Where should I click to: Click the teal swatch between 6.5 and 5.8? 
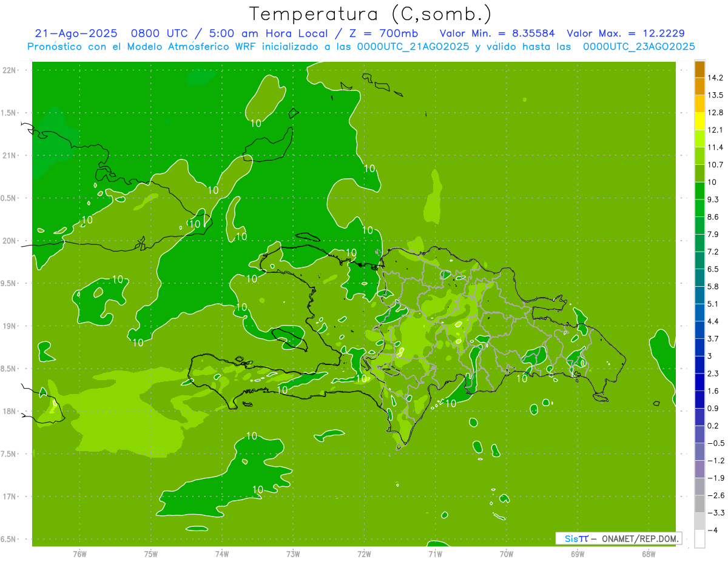[x=699, y=278]
